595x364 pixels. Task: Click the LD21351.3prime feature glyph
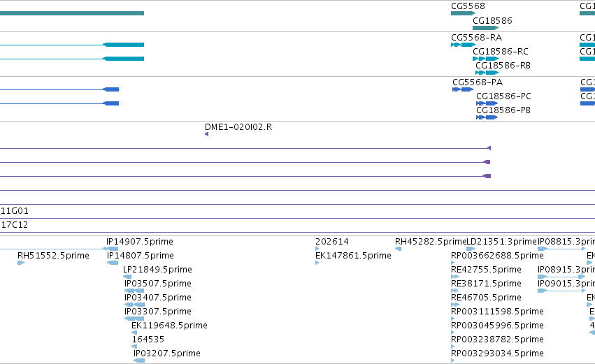point(471,249)
